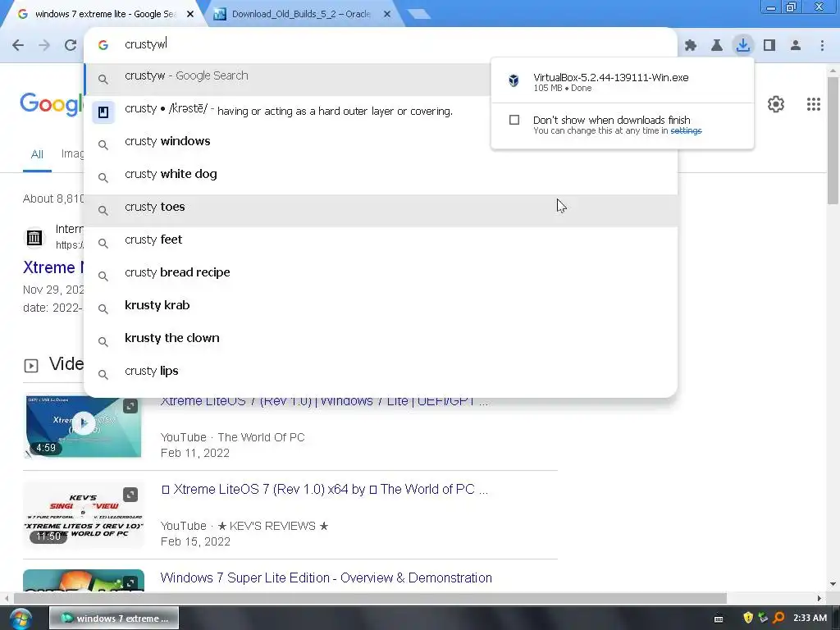Switch to windows 7 extreme lite tab
This screenshot has height=630, width=840.
[x=104, y=14]
